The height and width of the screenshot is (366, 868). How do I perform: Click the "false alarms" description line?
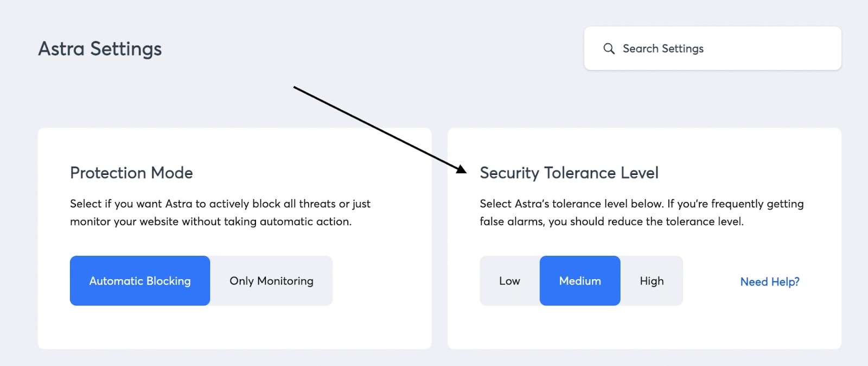611,222
